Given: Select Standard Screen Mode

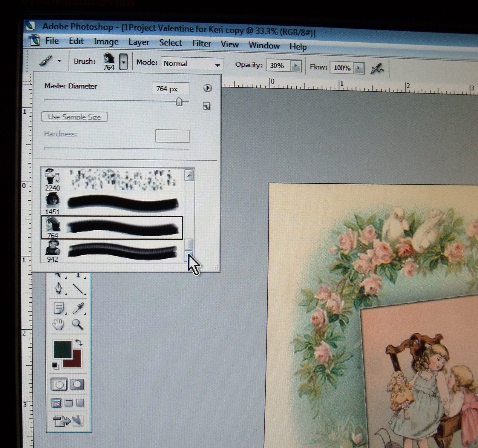Looking at the screenshot, I should tap(57, 403).
